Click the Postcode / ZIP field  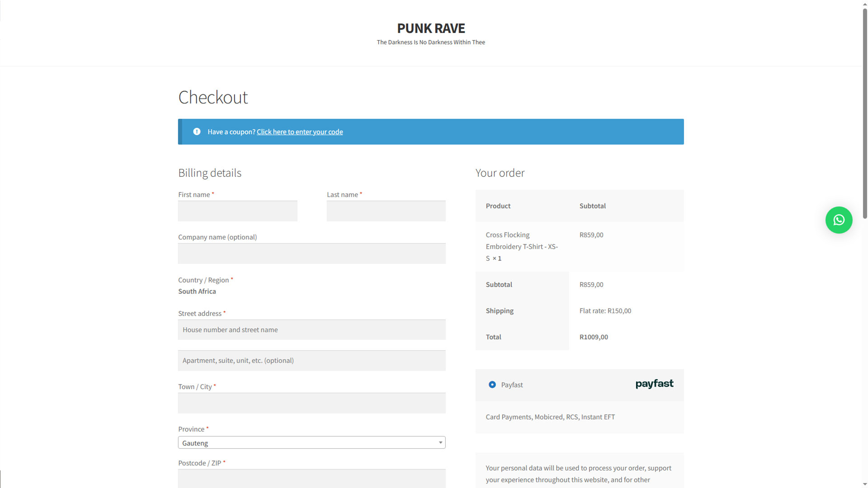tap(311, 479)
